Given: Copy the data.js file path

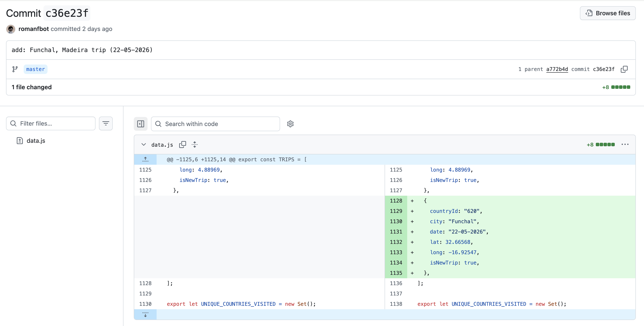Looking at the screenshot, I should click(182, 145).
